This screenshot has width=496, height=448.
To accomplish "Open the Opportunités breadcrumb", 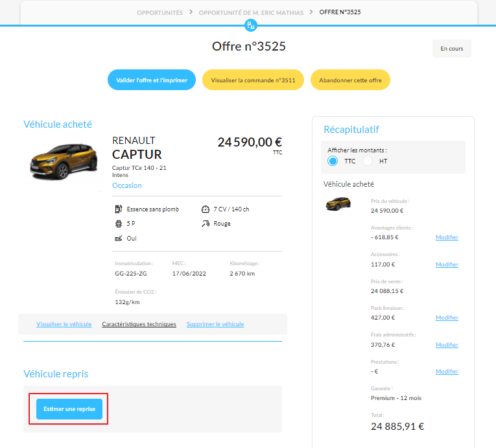I will [159, 13].
